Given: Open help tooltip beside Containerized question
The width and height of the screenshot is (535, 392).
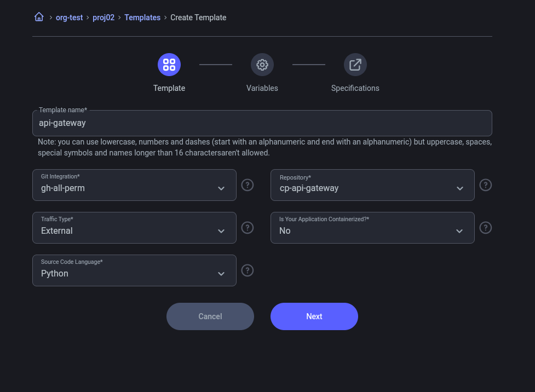Looking at the screenshot, I should coord(485,228).
